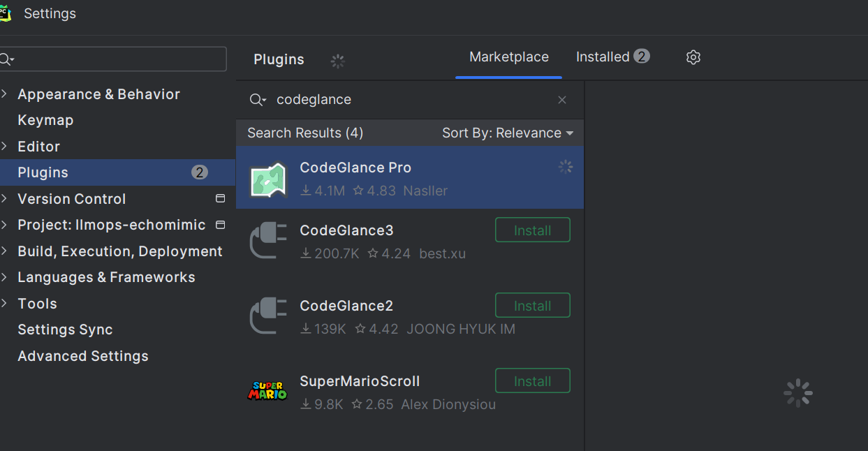Click the 4.1M downloads count
Viewport: 868px width, 451px height.
click(323, 191)
